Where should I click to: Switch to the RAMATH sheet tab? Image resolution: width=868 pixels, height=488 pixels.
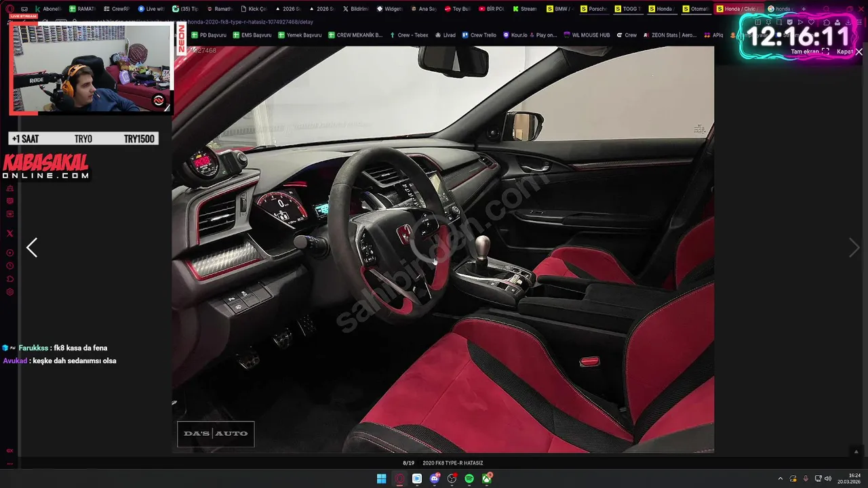[82, 9]
